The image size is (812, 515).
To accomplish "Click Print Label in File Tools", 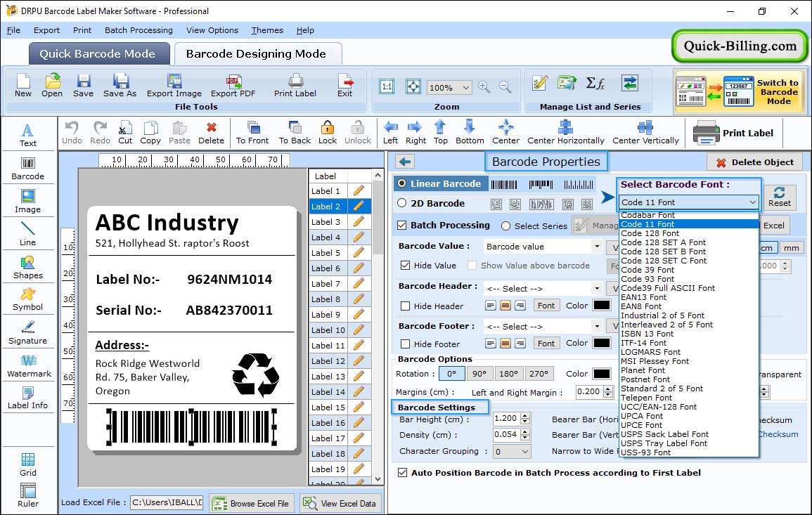I will [295, 86].
